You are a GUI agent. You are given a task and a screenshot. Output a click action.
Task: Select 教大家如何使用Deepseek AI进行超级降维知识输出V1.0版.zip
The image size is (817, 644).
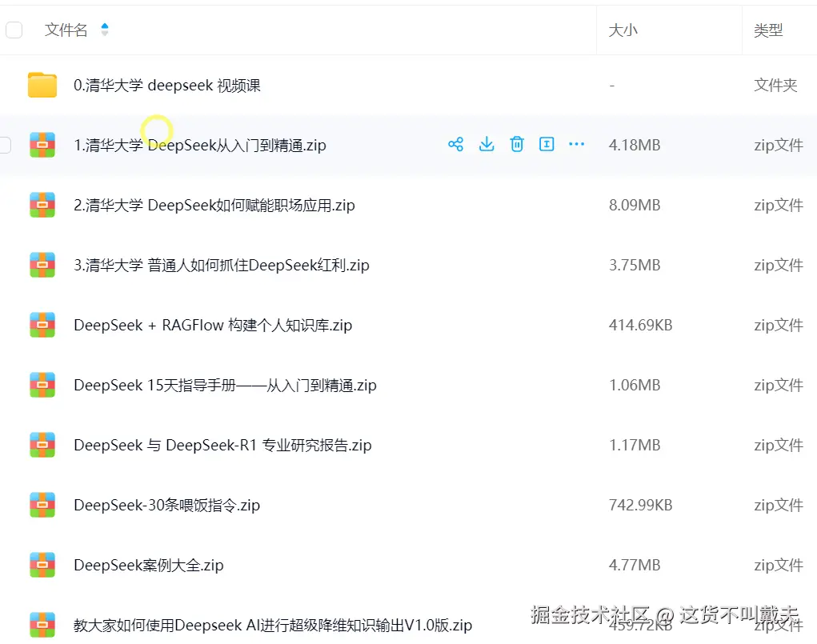point(273,624)
